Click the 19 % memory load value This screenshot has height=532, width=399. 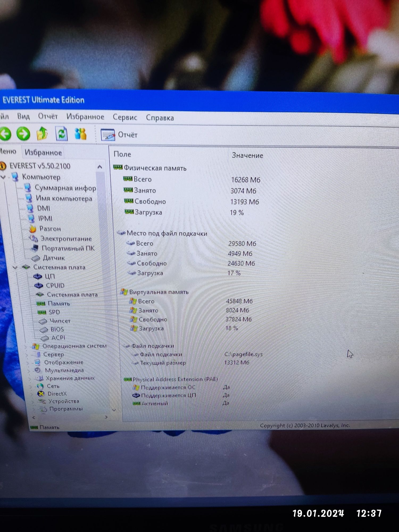point(237,213)
